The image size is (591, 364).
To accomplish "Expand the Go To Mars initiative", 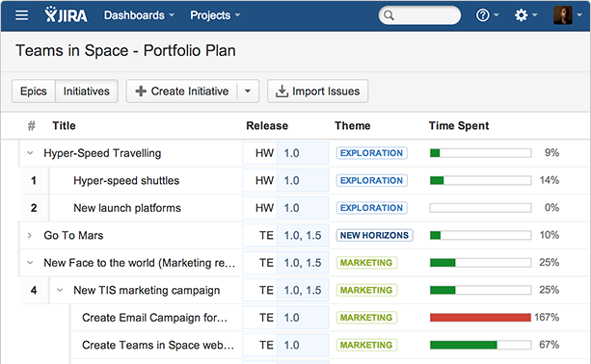I will pyautogui.click(x=30, y=236).
